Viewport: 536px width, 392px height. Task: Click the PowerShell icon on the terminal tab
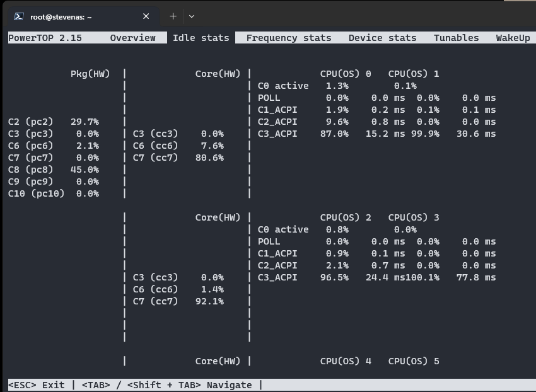[19, 16]
